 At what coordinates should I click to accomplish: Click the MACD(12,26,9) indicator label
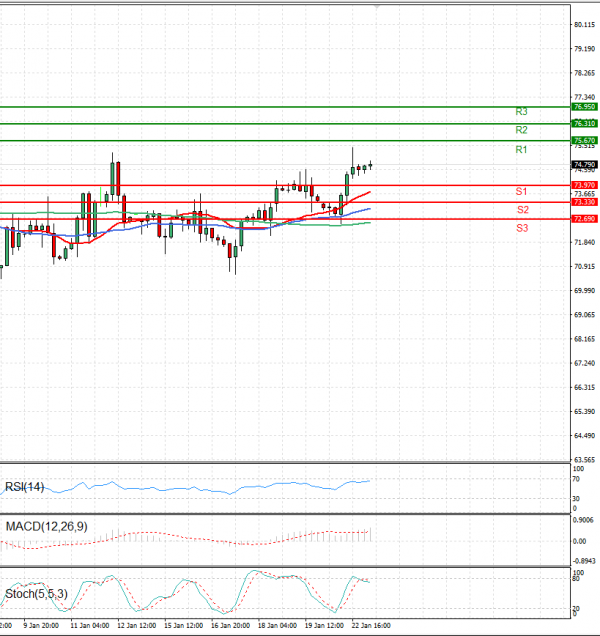coord(46,526)
